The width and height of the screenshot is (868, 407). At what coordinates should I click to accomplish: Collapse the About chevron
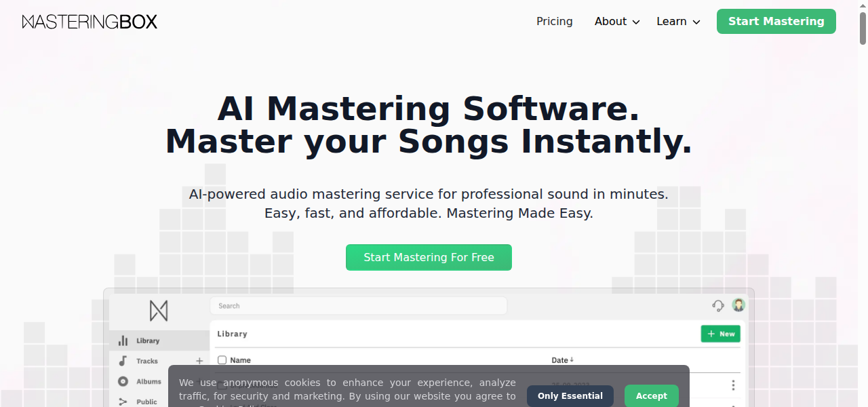pos(636,22)
